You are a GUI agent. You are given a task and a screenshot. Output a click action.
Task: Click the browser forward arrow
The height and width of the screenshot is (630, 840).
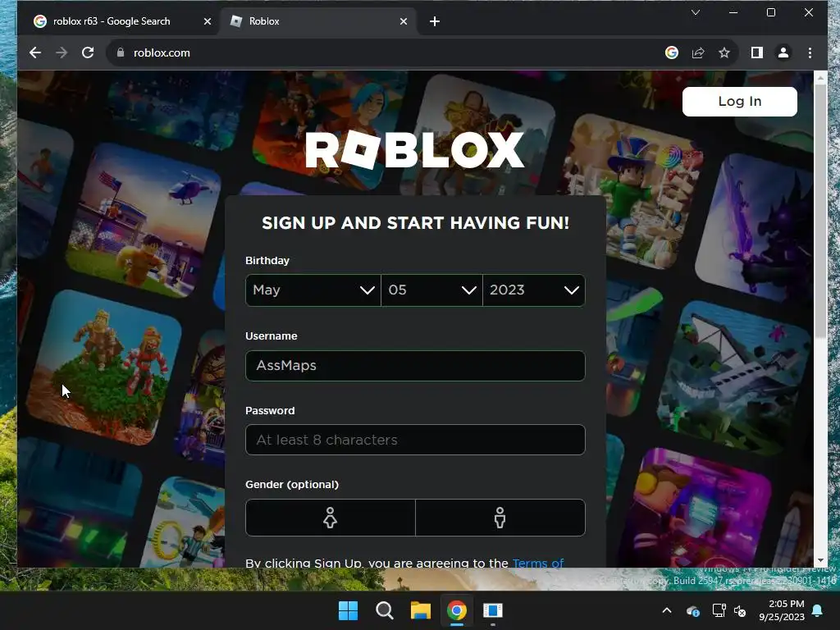click(62, 52)
